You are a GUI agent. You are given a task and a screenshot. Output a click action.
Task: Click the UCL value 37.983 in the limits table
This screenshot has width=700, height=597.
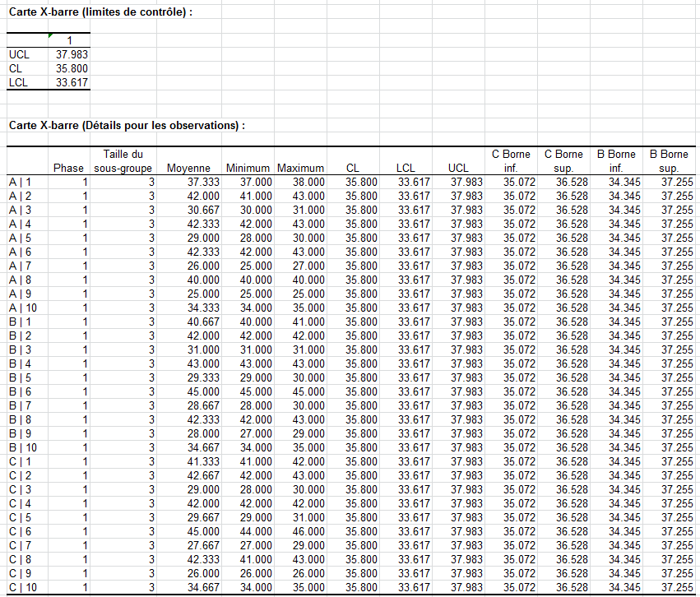click(x=71, y=54)
